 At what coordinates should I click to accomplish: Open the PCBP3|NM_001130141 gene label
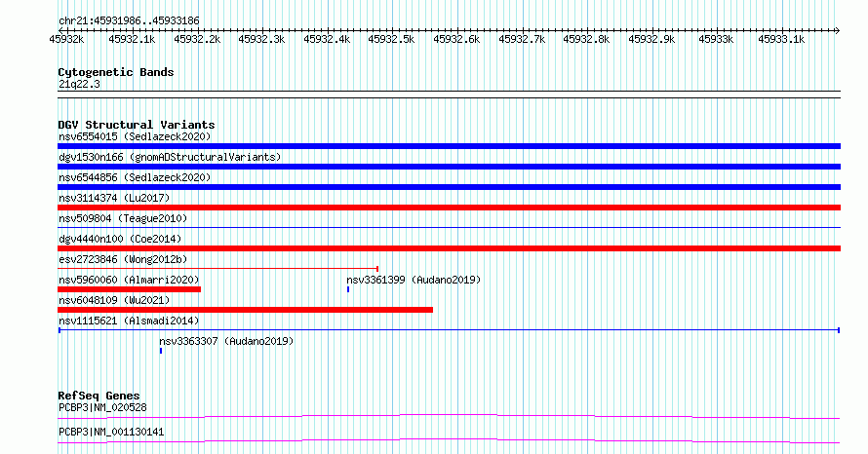(111, 432)
